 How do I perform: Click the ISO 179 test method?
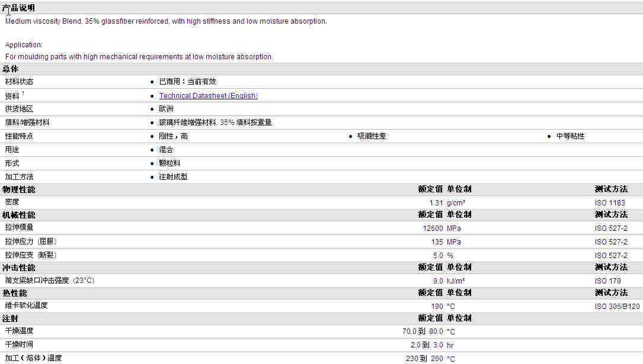(x=607, y=281)
